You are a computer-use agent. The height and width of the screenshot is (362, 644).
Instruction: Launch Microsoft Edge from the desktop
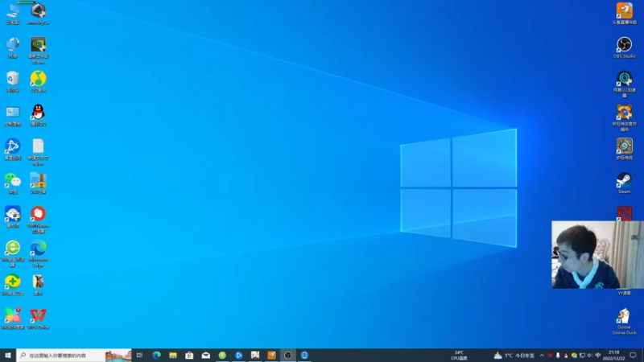(x=38, y=253)
